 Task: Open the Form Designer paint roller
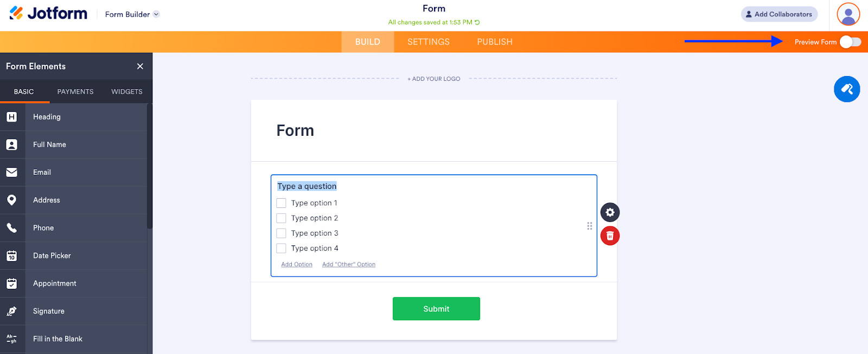[847, 89]
